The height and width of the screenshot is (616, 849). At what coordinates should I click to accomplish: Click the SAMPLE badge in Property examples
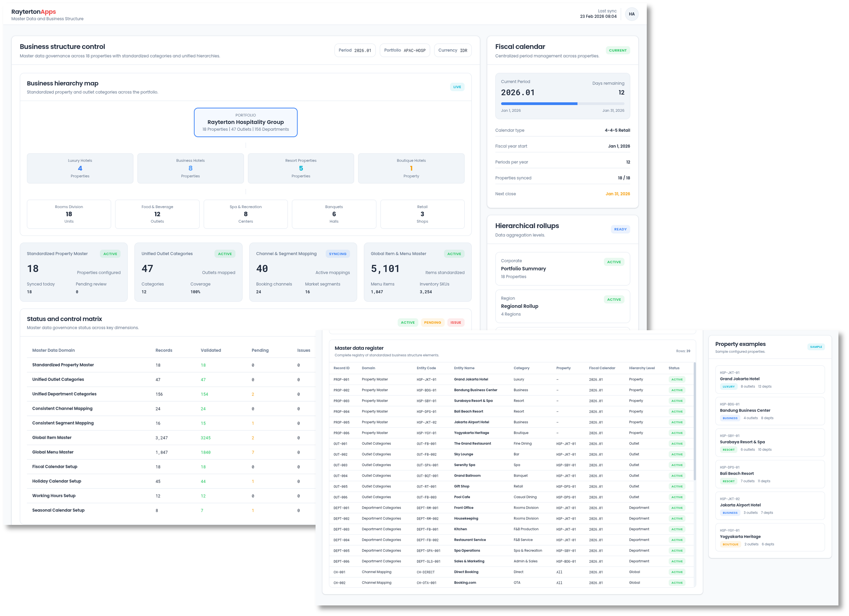816,347
